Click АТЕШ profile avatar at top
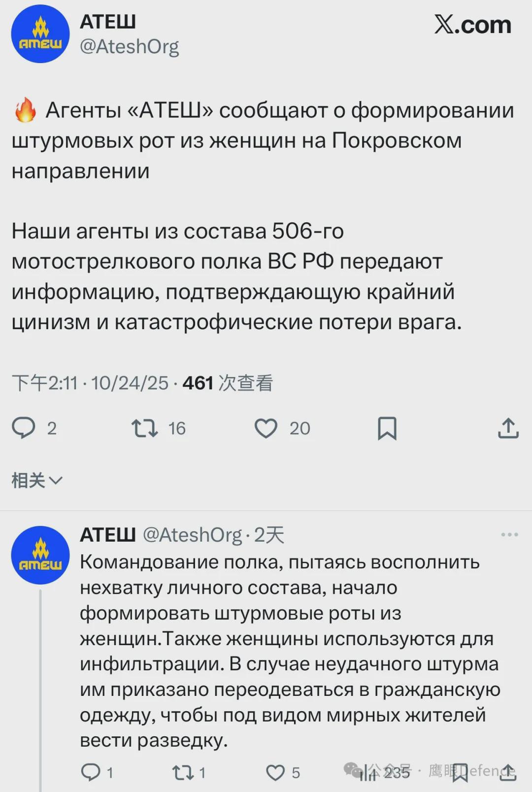Screen dimensions: 532x792 coord(40,34)
